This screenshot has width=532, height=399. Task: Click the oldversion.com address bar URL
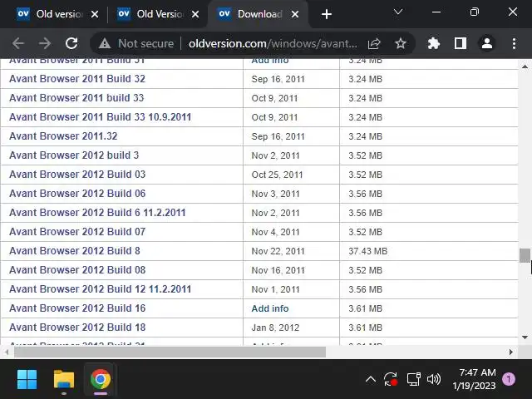[x=273, y=43]
